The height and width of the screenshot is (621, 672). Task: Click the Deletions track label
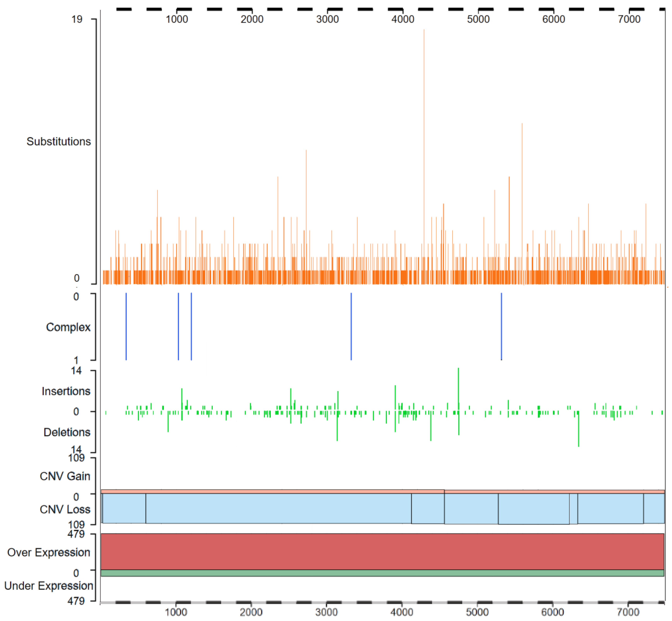pos(67,432)
